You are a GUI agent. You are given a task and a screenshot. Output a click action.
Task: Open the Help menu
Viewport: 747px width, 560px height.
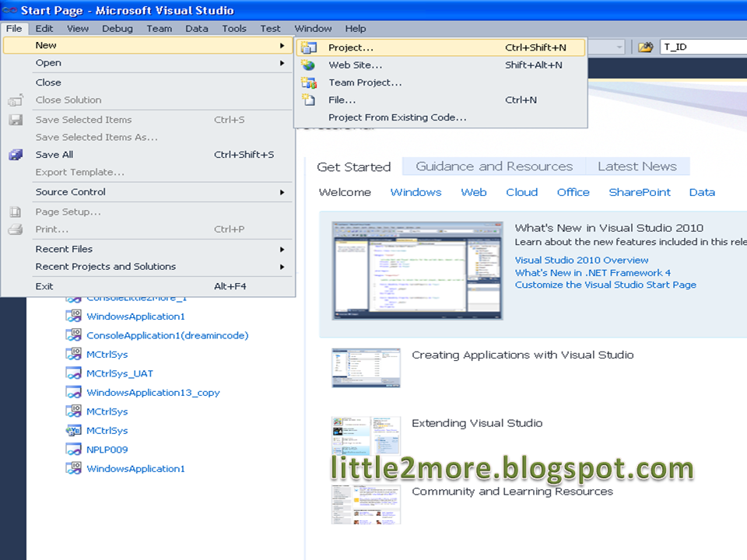356,29
